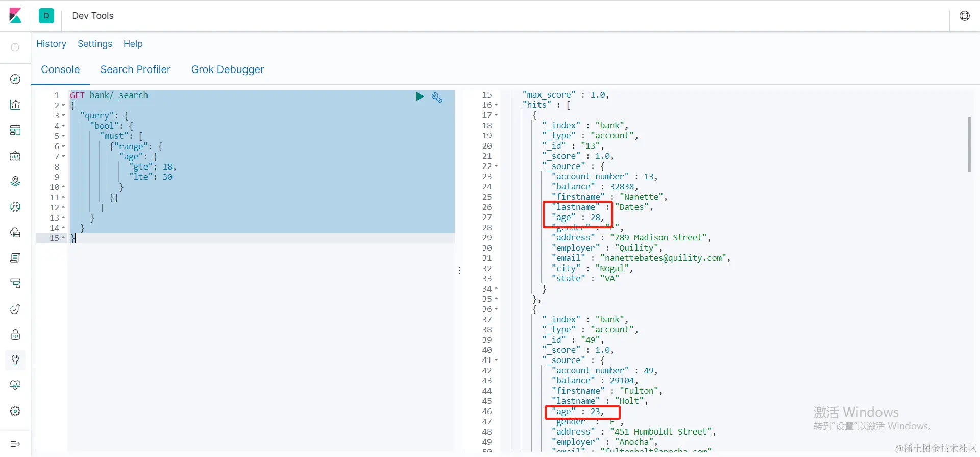This screenshot has width=980, height=457.
Task: Open Dashboard from the sidebar
Action: pyautogui.click(x=15, y=130)
